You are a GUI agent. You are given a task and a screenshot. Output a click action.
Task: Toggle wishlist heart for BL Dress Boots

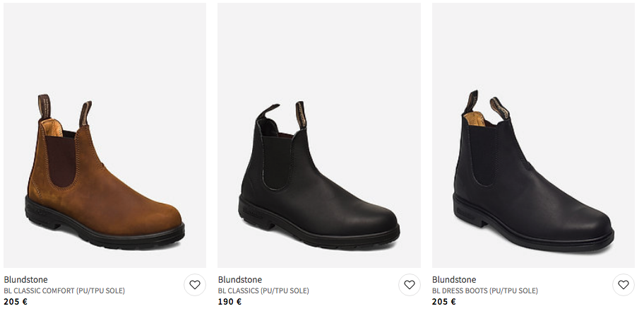coord(623,285)
